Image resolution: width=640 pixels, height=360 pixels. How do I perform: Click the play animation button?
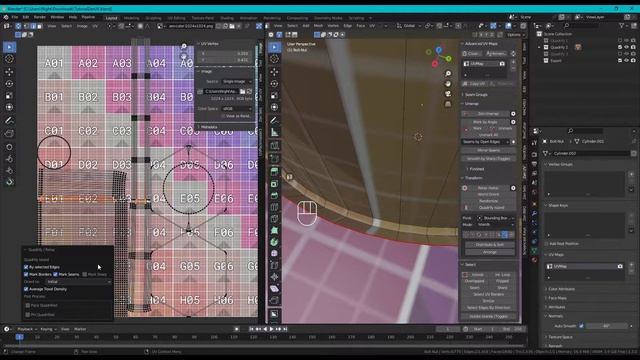pyautogui.click(x=271, y=329)
